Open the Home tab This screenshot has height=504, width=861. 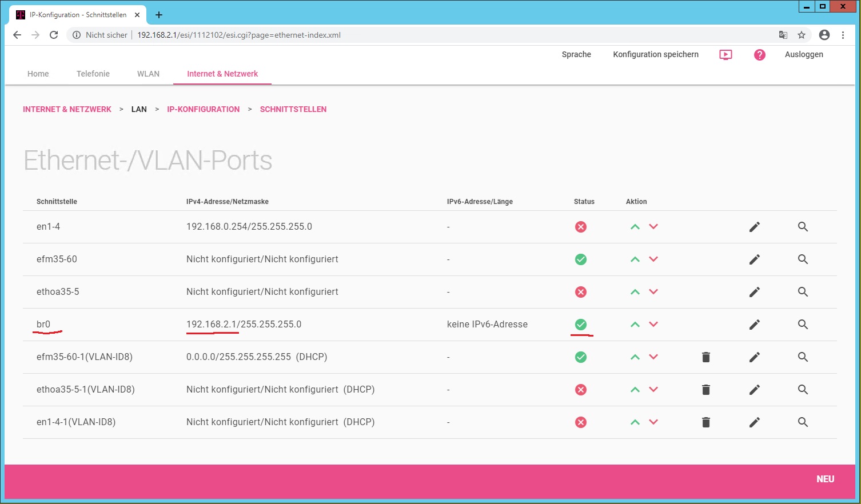38,74
